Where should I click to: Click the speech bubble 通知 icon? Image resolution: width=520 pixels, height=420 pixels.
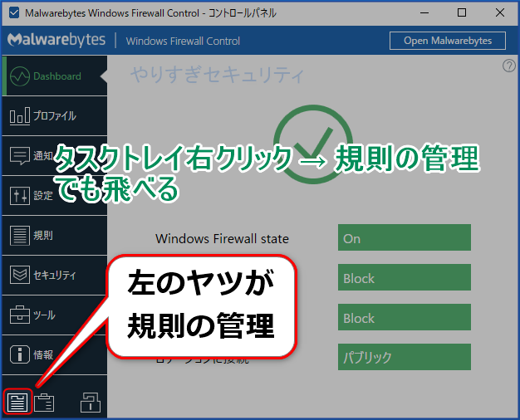[20, 156]
